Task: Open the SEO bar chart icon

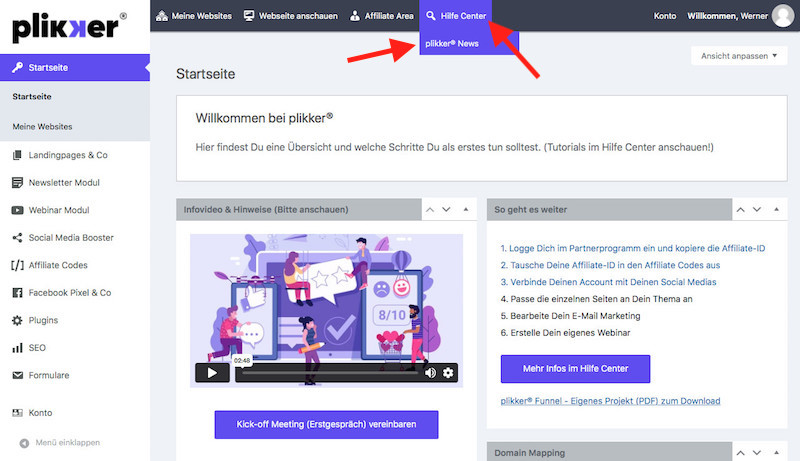Action: 18,348
